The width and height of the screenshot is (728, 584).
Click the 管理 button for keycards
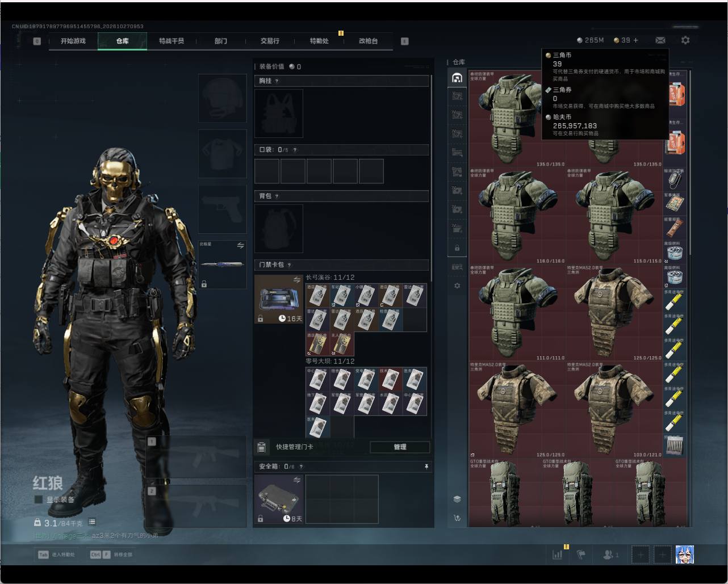coord(400,447)
